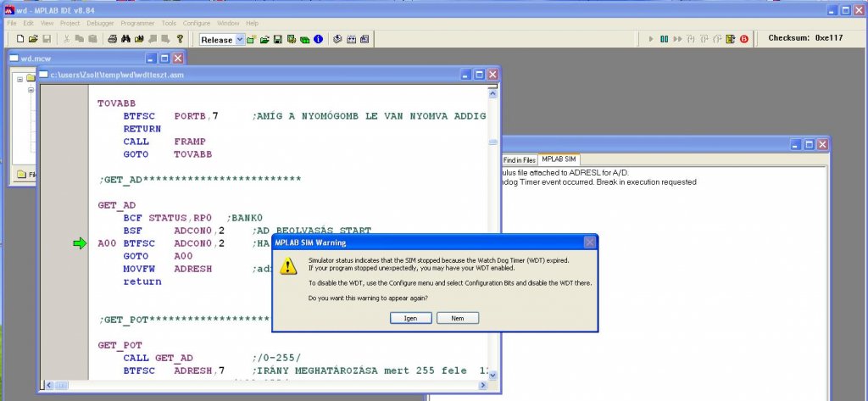Open the Window menu
Viewport: 868px width, 401px height.
coord(228,23)
